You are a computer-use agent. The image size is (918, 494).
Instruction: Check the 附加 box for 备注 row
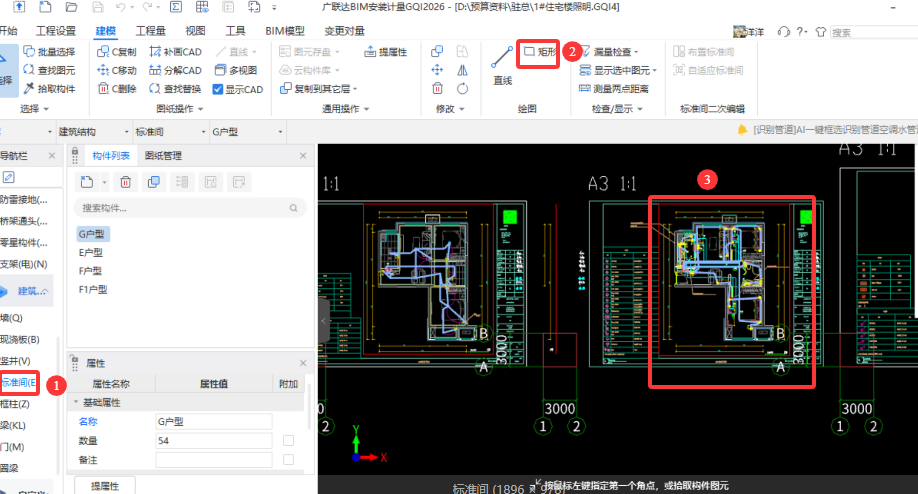tap(289, 459)
